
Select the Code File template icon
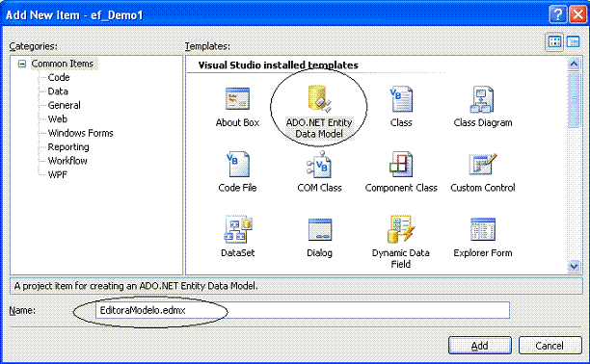(x=237, y=165)
